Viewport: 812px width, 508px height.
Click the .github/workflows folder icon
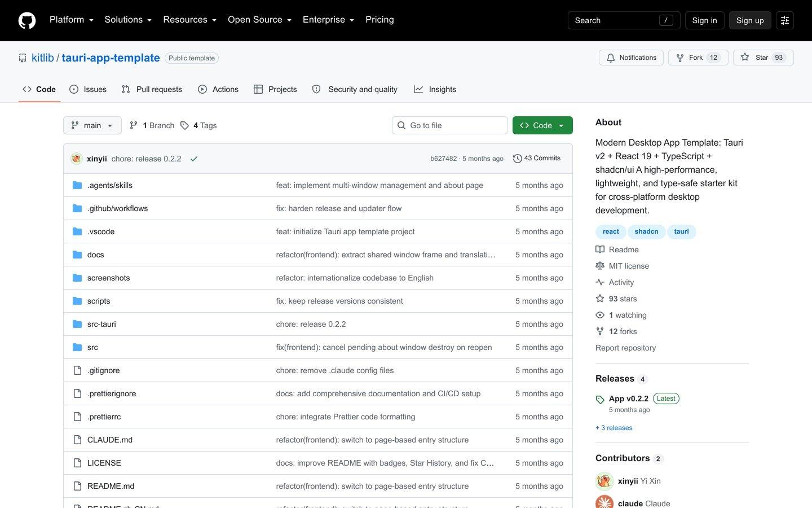point(77,208)
